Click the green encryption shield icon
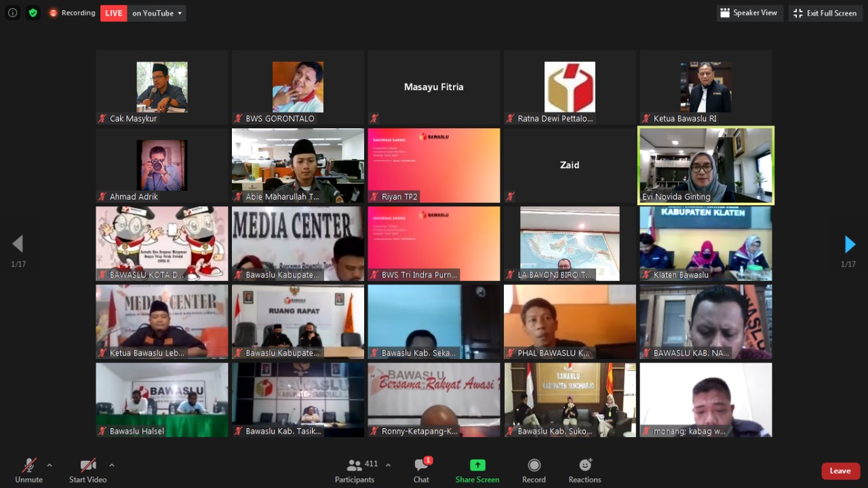Viewport: 868px width, 488px height. coord(33,13)
